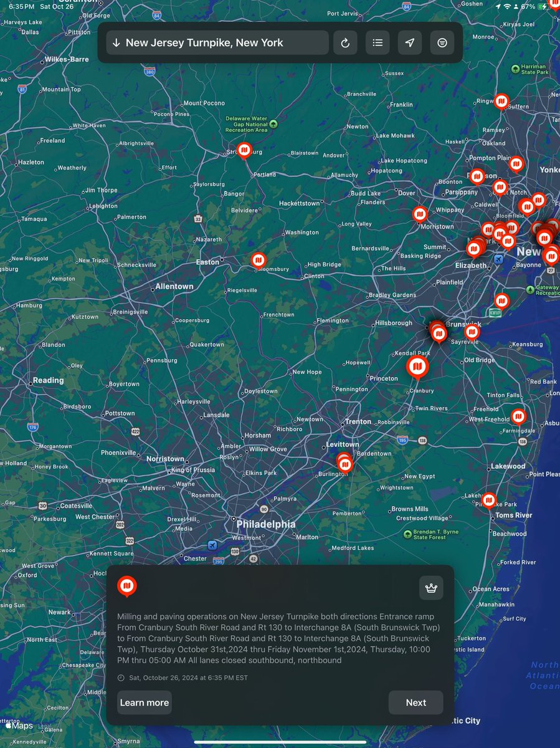
Task: Open the incident list view
Action: tap(377, 43)
